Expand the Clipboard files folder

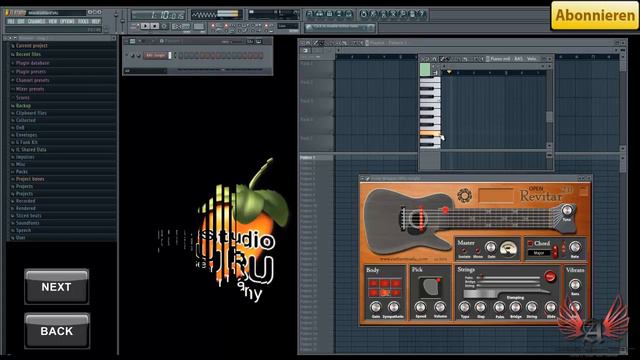click(31, 113)
